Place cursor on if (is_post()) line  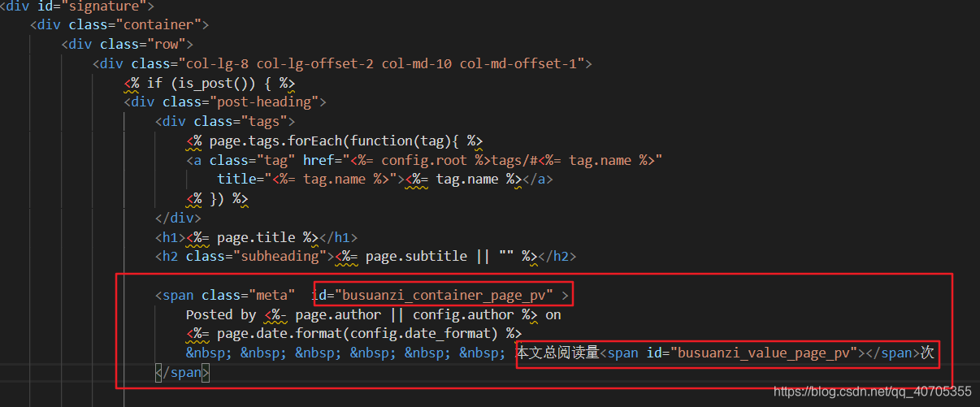(x=210, y=83)
